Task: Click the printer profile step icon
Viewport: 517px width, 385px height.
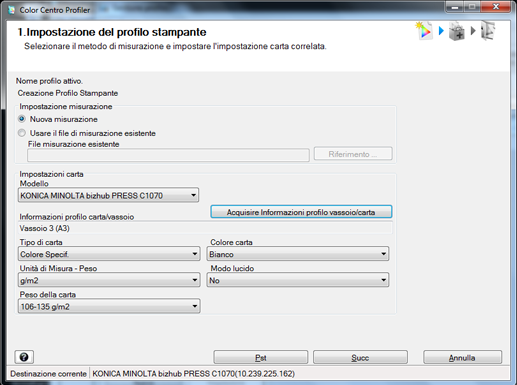Action: (424, 31)
